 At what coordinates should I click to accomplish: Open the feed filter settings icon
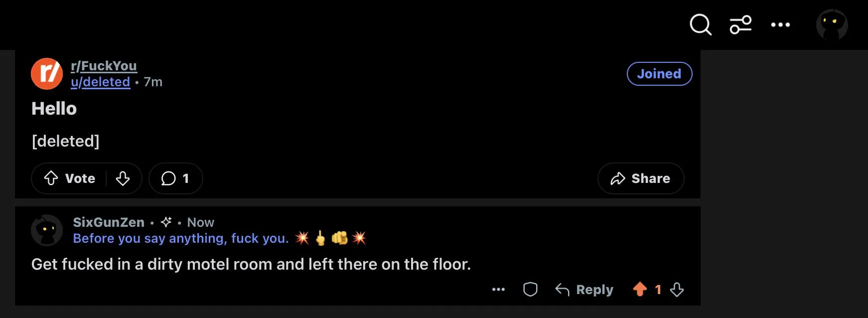coord(740,24)
